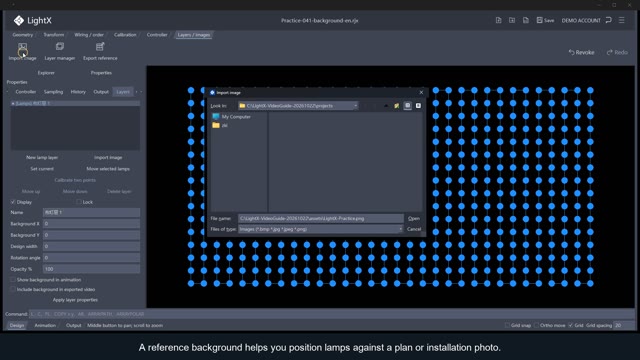Select My Computer in Import dialog sidebar
This screenshot has height=360, width=640.
pyautogui.click(x=231, y=117)
